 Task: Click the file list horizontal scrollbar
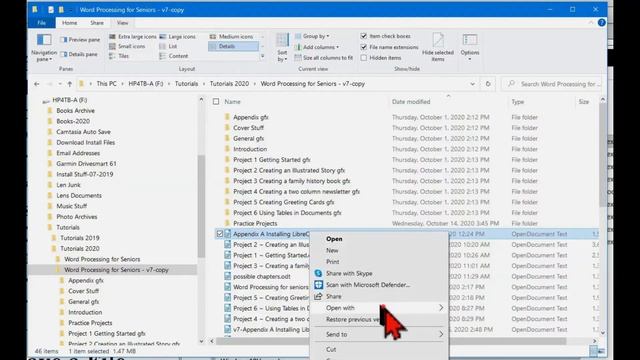392,341
